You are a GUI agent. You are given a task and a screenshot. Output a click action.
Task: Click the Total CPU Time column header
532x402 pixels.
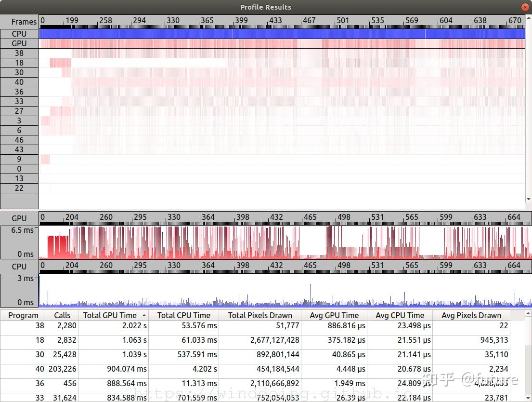coord(183,315)
